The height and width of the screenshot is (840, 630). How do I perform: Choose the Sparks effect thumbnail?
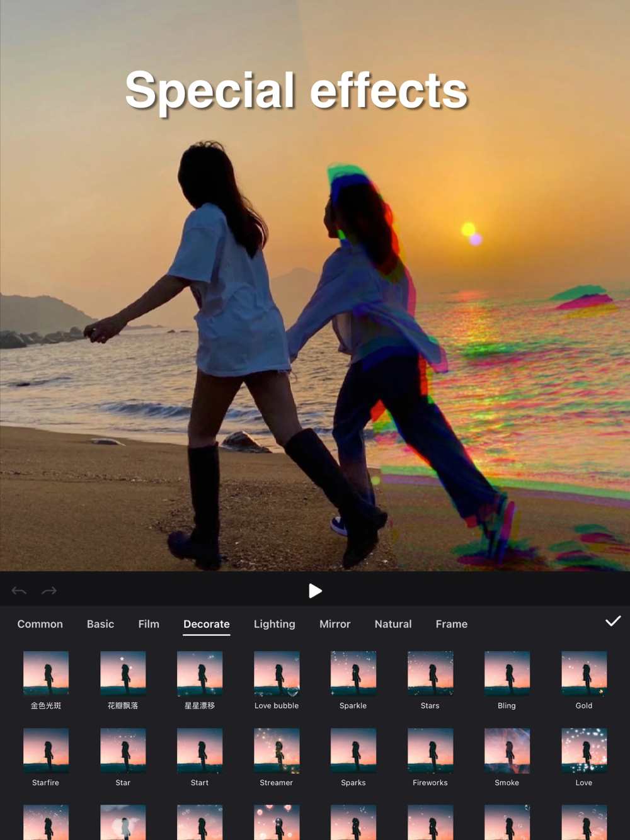coord(353,751)
